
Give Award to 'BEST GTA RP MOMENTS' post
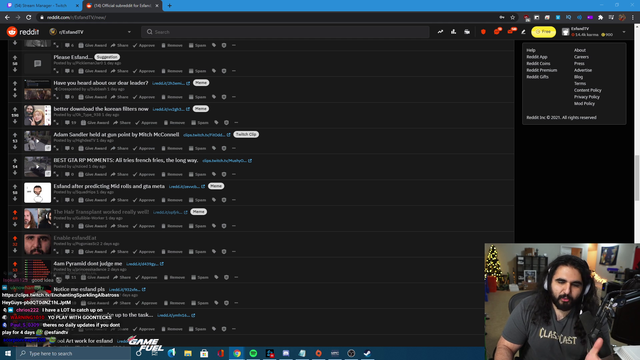[x=93, y=174]
